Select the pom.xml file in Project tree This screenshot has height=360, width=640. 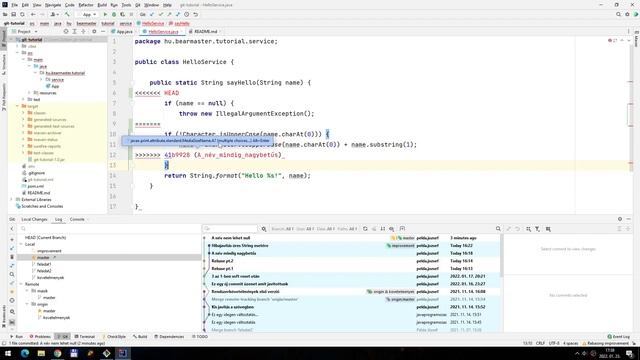(x=35, y=186)
